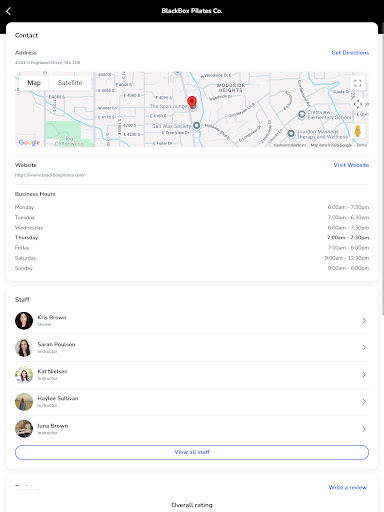Open Juna Brown's profile photo
This screenshot has height=512, width=384.
click(24, 429)
